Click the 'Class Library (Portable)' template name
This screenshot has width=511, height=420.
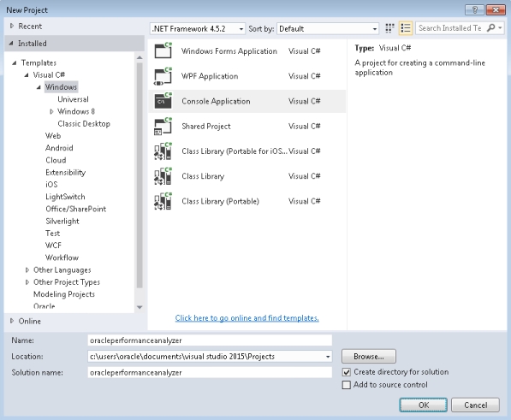pyautogui.click(x=220, y=201)
